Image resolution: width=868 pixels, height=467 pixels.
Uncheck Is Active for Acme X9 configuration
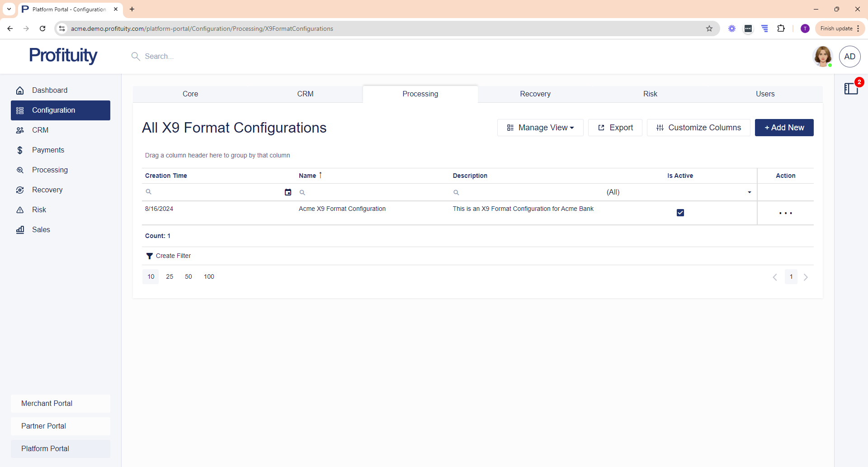pyautogui.click(x=680, y=213)
